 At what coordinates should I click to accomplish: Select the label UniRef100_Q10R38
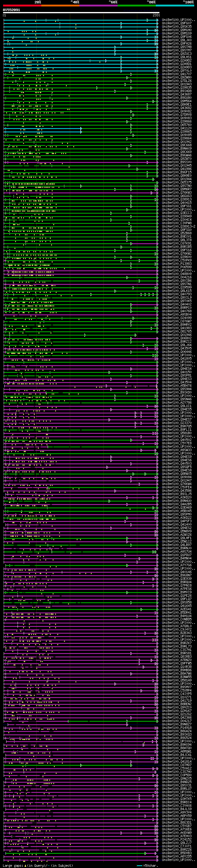pyautogui.click(x=177, y=667)
